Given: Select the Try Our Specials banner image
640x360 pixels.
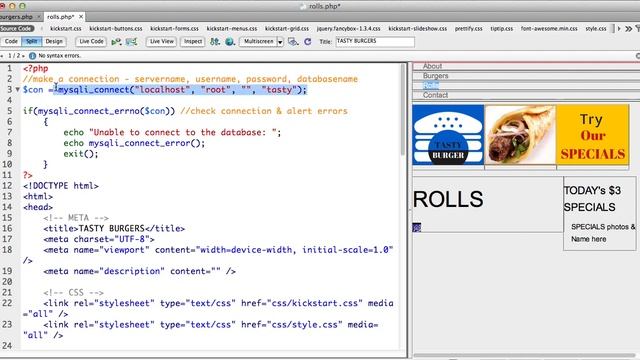Looking at the screenshot, I should coord(592,135).
